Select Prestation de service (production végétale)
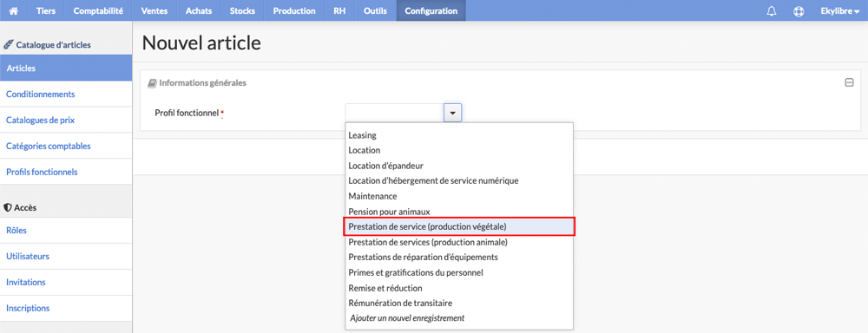This screenshot has height=333, width=868. coord(459,227)
